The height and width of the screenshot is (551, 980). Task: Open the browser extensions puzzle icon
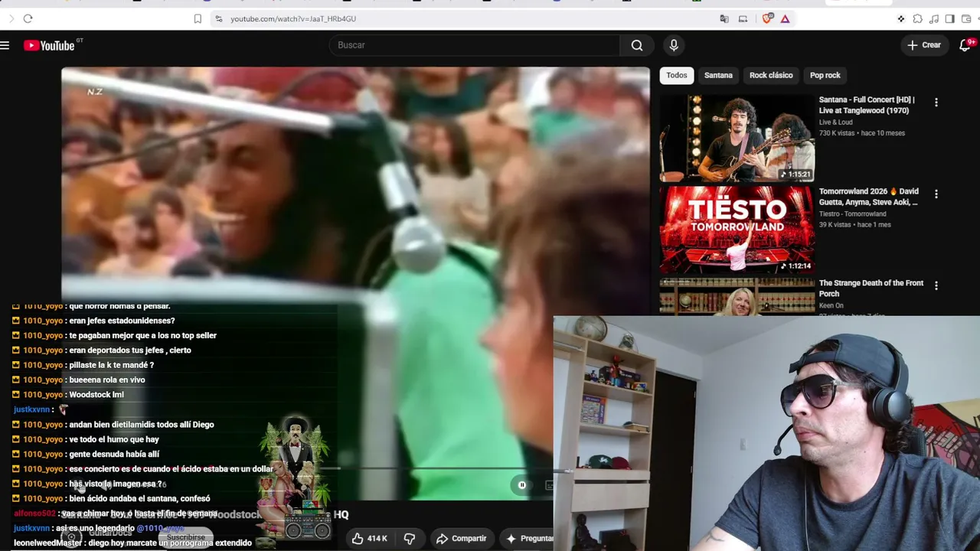(917, 18)
